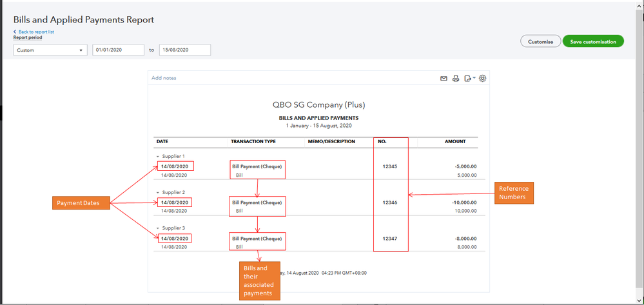Print the report using printer icon
Screen dimensions: 644x305
point(456,79)
